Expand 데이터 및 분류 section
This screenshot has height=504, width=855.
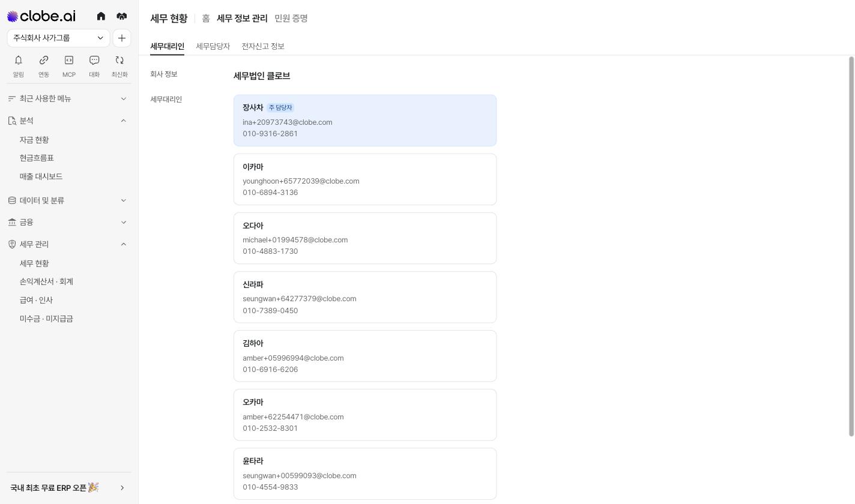click(69, 200)
